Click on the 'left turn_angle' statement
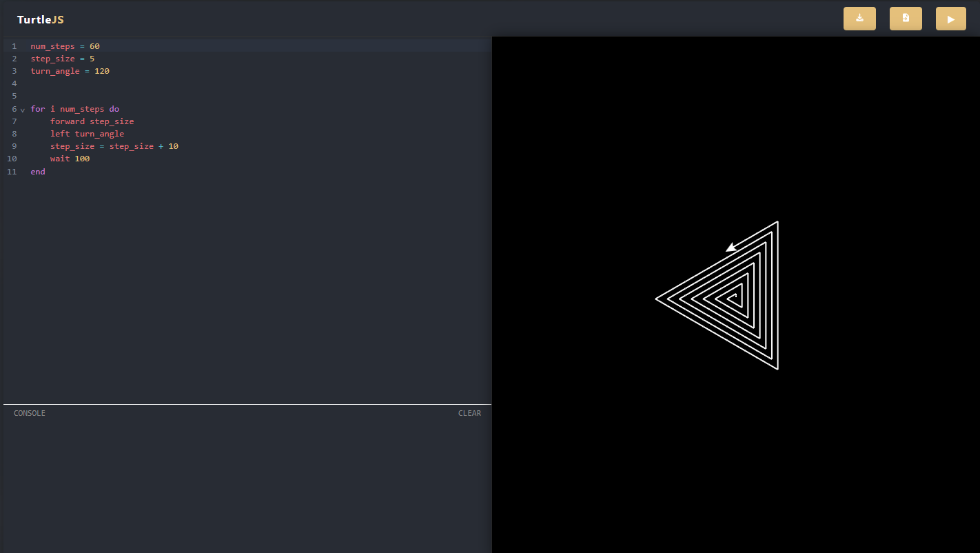This screenshot has width=980, height=553. tap(87, 134)
